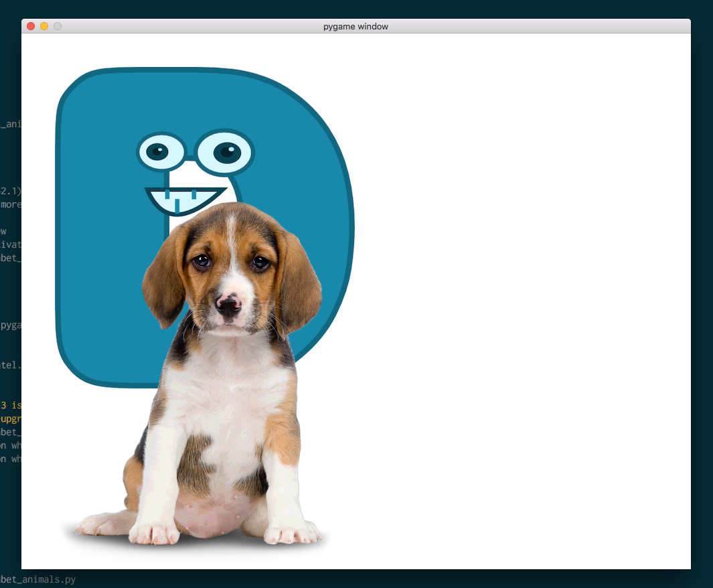
Task: Tap the puppy's floppy left-side ear
Action: tap(164, 278)
